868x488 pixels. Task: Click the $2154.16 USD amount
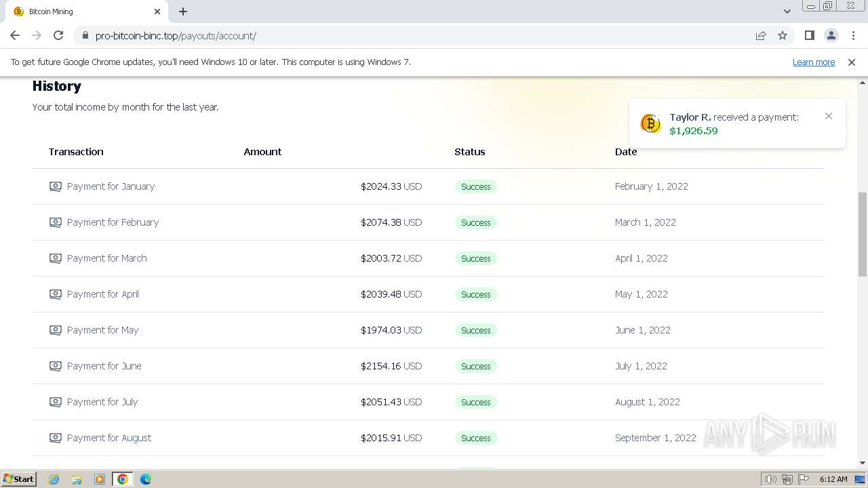(391, 366)
